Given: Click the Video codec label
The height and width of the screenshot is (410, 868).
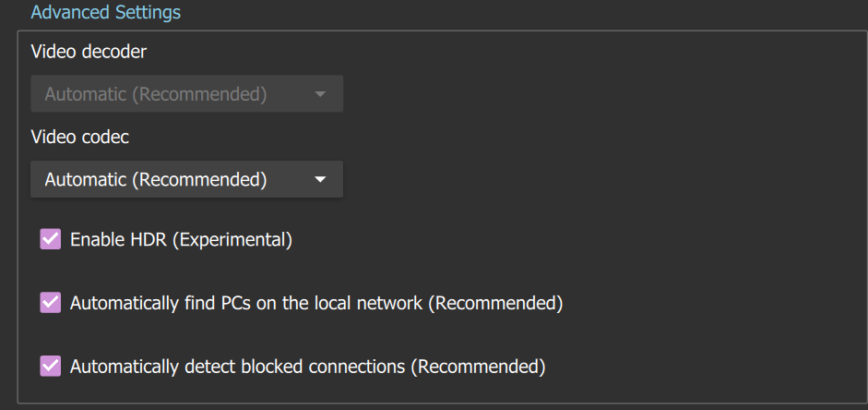Looking at the screenshot, I should [x=80, y=137].
